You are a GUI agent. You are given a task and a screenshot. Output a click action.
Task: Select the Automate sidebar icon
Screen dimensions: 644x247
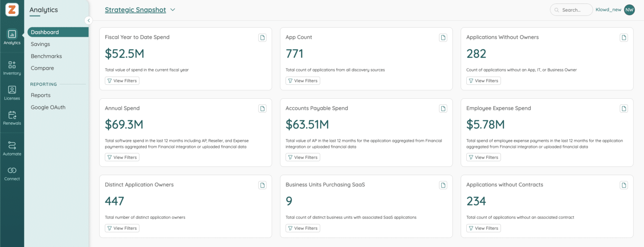pos(12,149)
